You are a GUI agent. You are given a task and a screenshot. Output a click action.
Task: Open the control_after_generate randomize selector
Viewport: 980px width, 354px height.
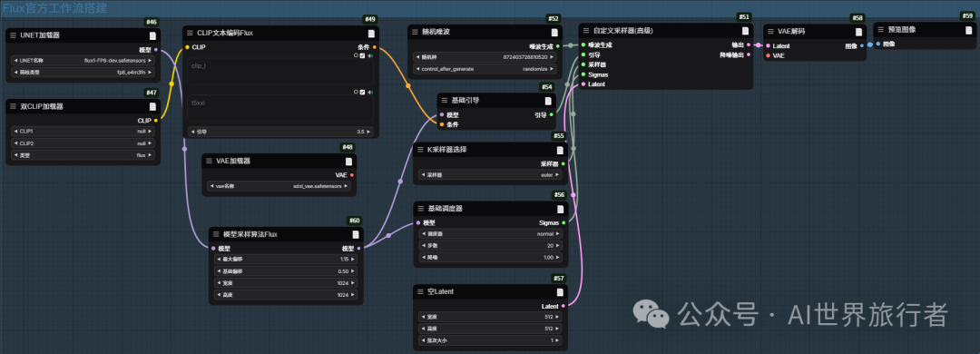pos(485,68)
